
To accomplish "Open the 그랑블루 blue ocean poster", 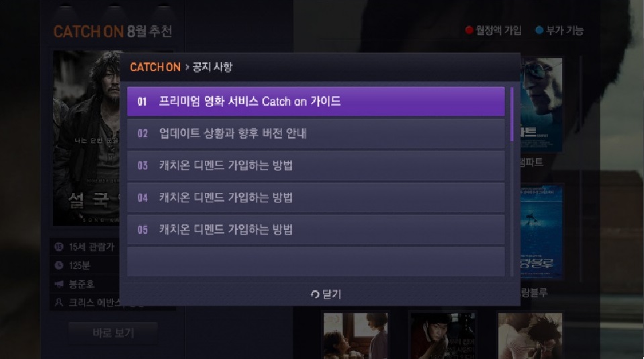I will pyautogui.click(x=541, y=231).
